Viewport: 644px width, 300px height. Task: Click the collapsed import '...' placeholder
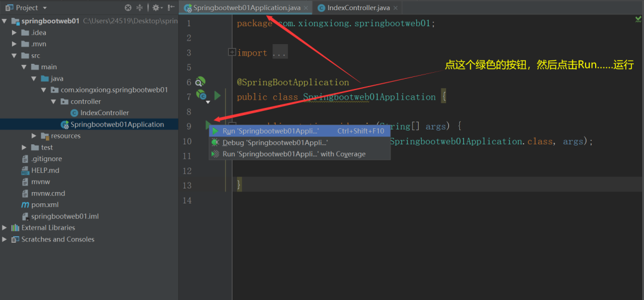[x=280, y=53]
